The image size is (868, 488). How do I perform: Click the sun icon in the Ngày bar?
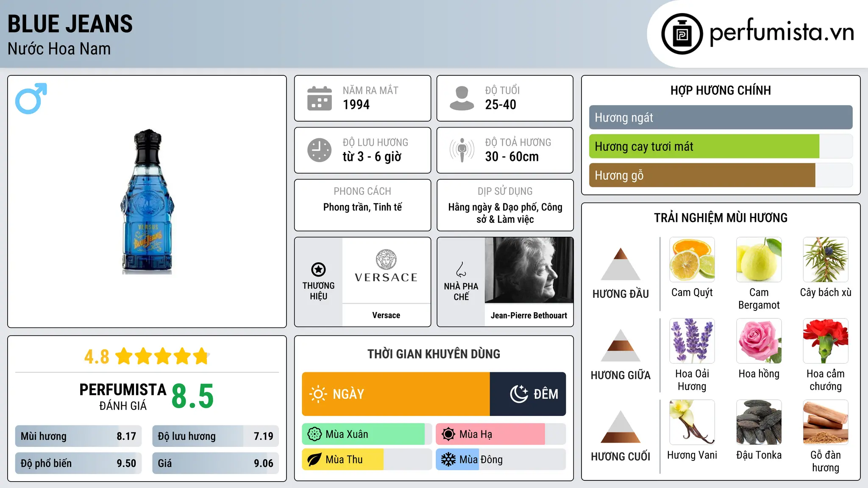tap(318, 394)
